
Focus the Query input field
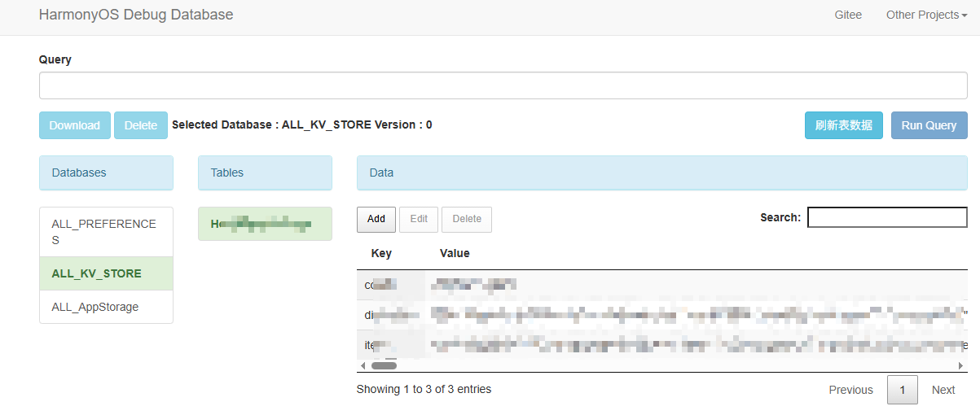503,85
